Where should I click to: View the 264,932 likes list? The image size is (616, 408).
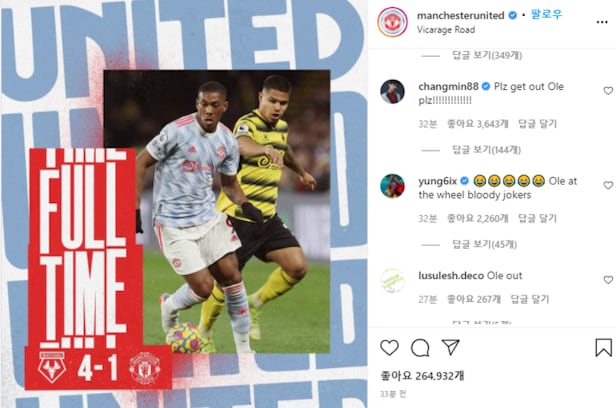pos(422,376)
